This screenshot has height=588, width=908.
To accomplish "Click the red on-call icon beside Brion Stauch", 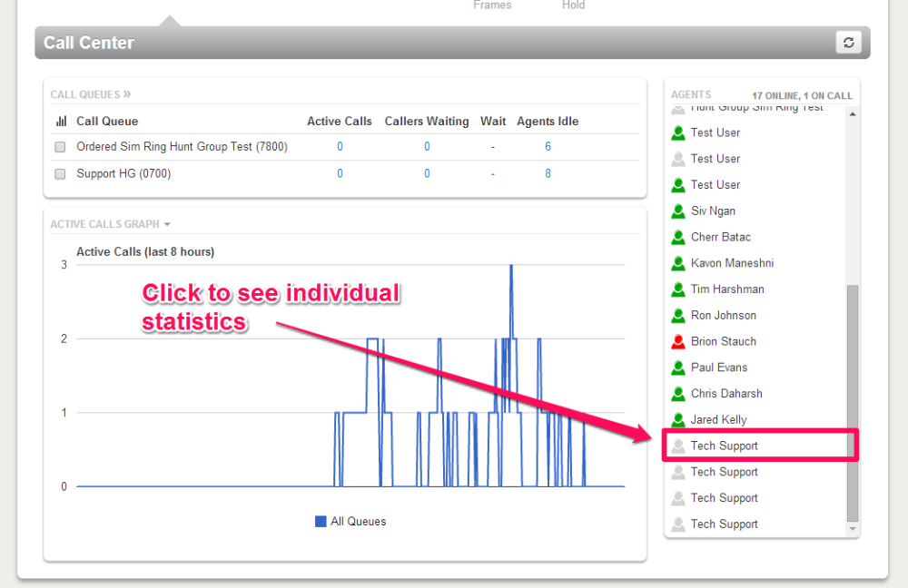I will 677,341.
